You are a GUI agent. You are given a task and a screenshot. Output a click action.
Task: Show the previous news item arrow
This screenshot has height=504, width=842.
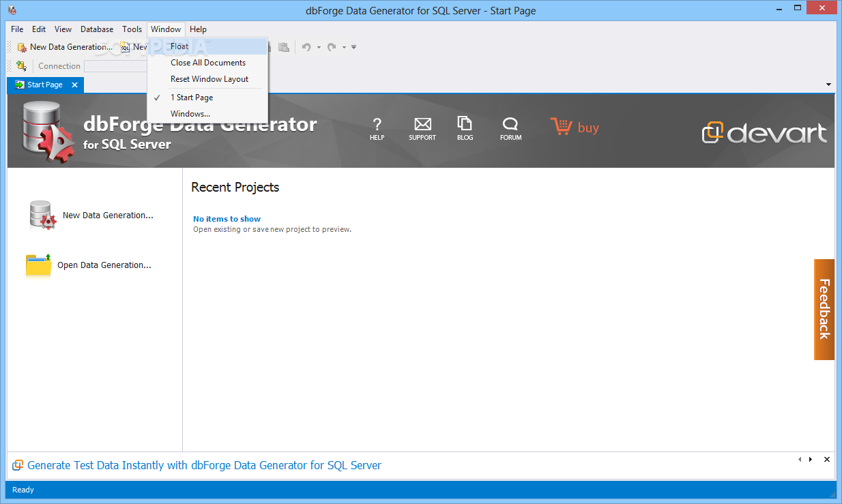800,460
